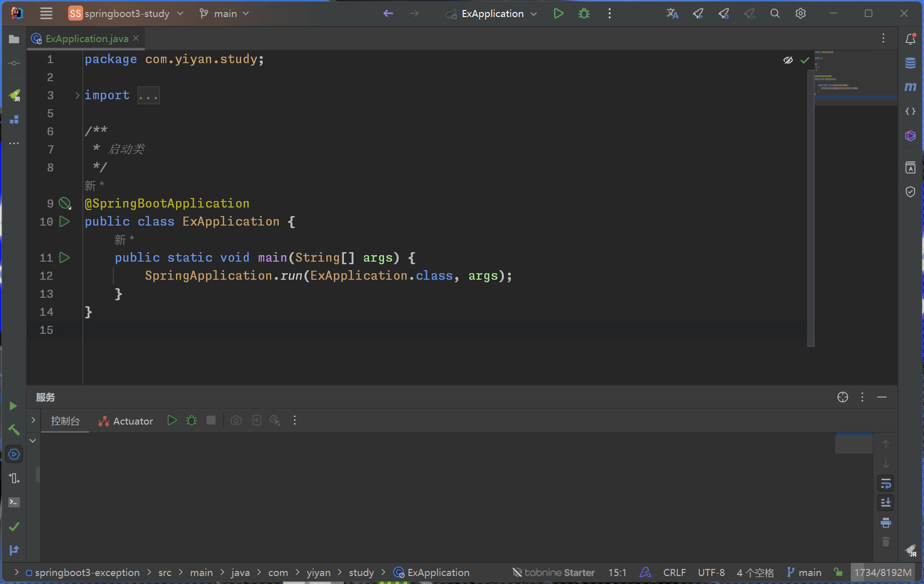924x584 pixels.
Task: Open line separator CRLF selector
Action: click(x=674, y=572)
